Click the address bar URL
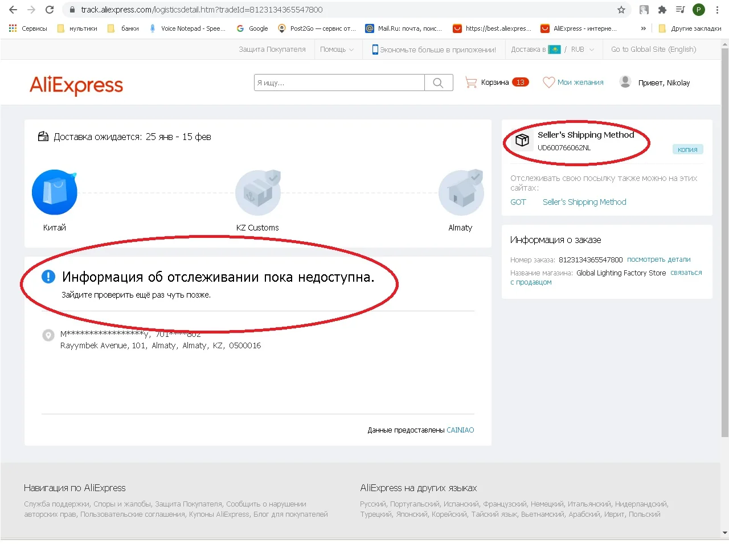 [x=202, y=10]
